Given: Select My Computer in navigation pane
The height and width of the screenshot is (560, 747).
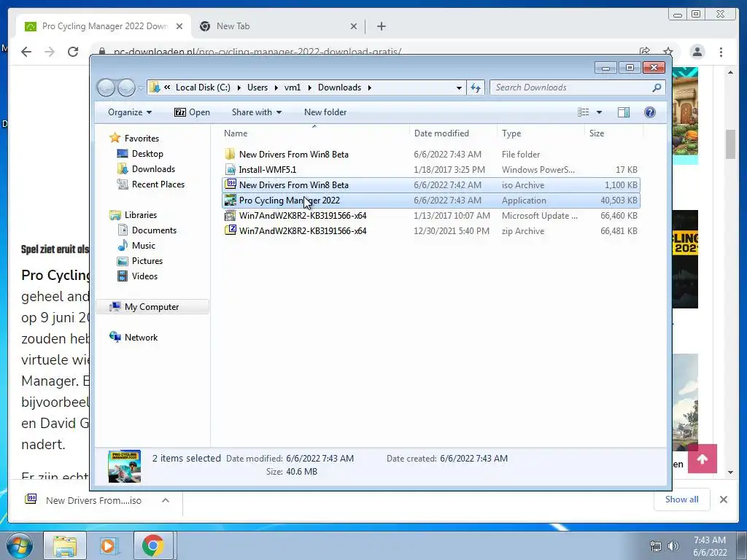Looking at the screenshot, I should click(x=152, y=307).
